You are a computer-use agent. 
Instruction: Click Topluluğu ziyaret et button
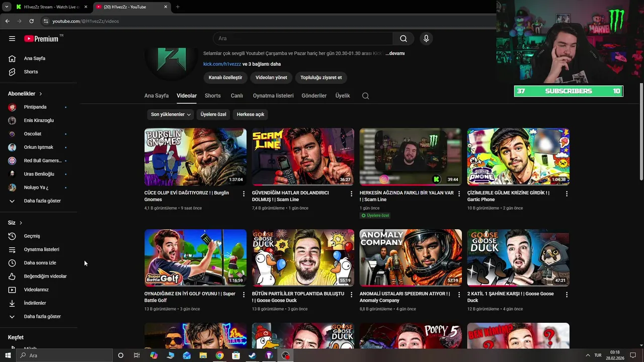click(321, 77)
